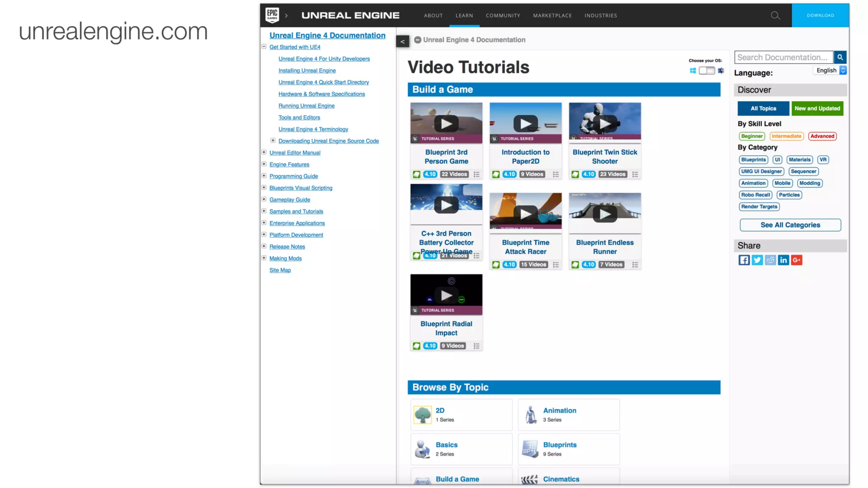The image size is (868, 488).
Task: Filter tutorials by Advanced skill level
Action: click(x=822, y=136)
